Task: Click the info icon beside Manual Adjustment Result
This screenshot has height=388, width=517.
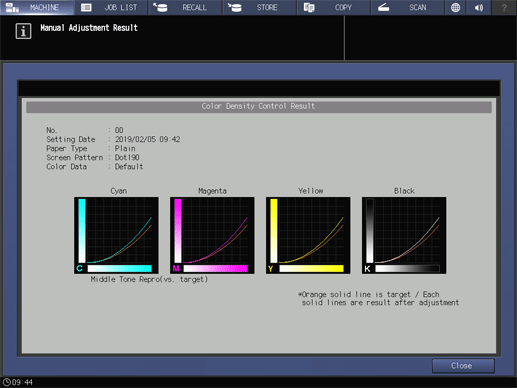Action: 23,31
